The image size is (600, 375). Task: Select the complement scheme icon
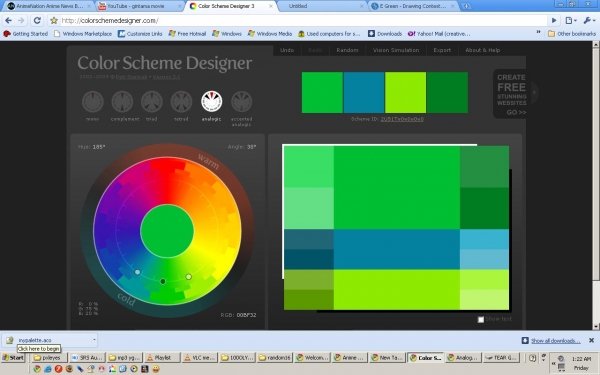(x=122, y=101)
